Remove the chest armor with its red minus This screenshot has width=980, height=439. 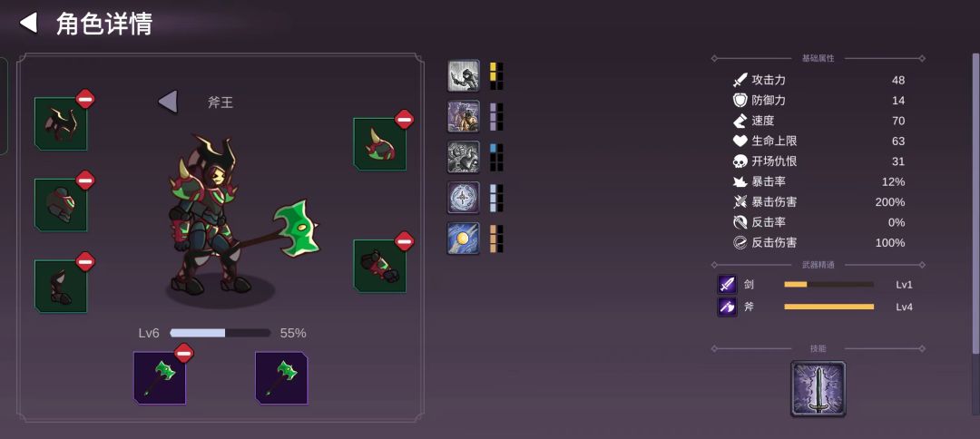[85, 180]
